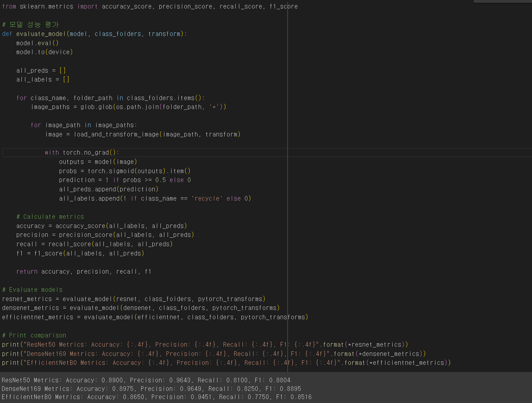
Task: Click the 'accuracy = accuracy_score' line
Action: pyautogui.click(x=102, y=226)
